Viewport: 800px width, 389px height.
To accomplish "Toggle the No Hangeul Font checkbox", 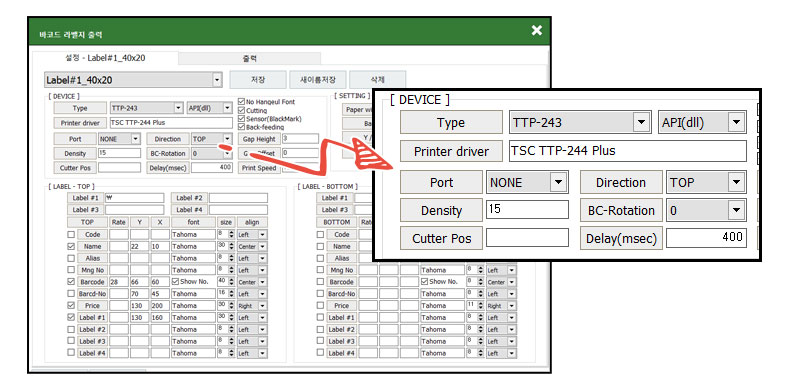I will [242, 102].
